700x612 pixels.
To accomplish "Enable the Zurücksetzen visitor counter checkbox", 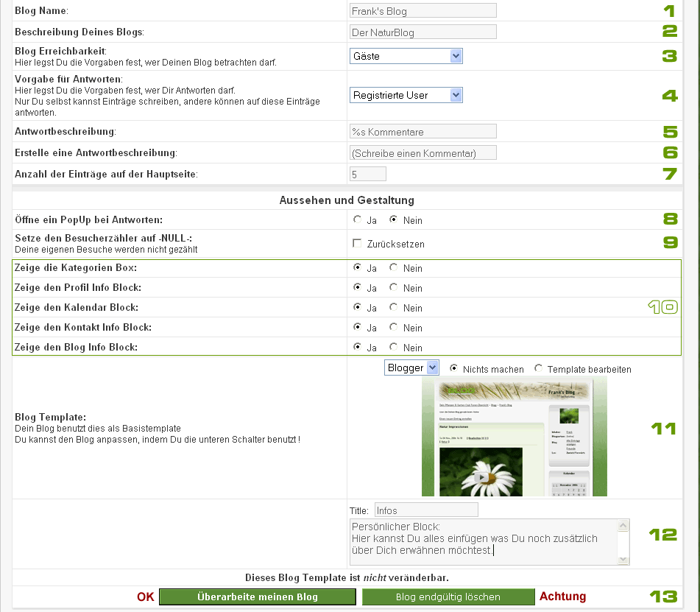I will coord(358,244).
